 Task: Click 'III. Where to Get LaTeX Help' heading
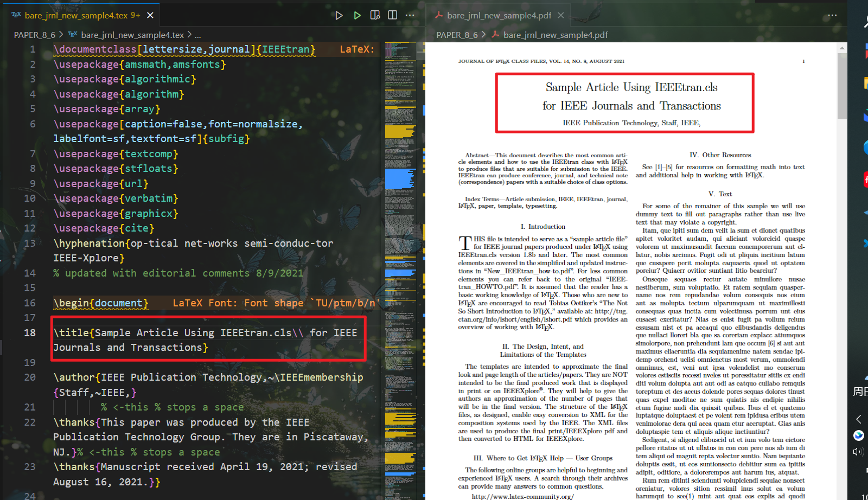pos(542,458)
